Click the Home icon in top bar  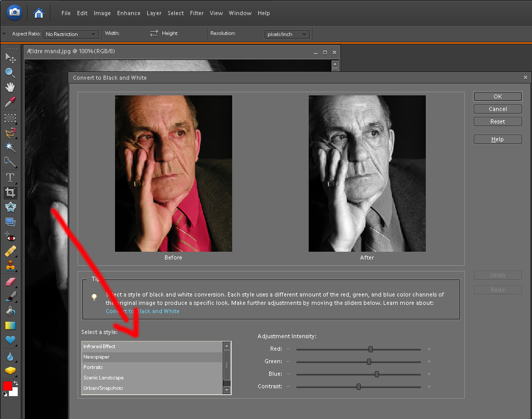39,13
